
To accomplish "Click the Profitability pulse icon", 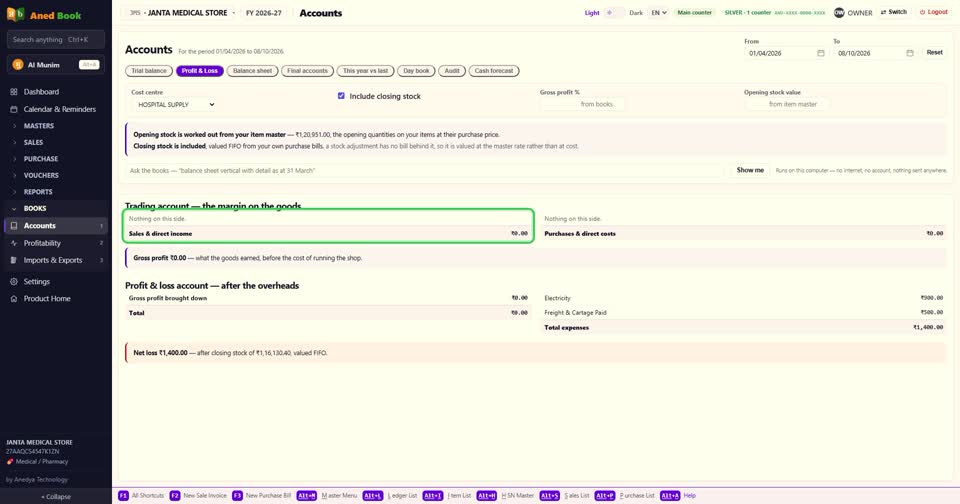I will (x=13, y=243).
